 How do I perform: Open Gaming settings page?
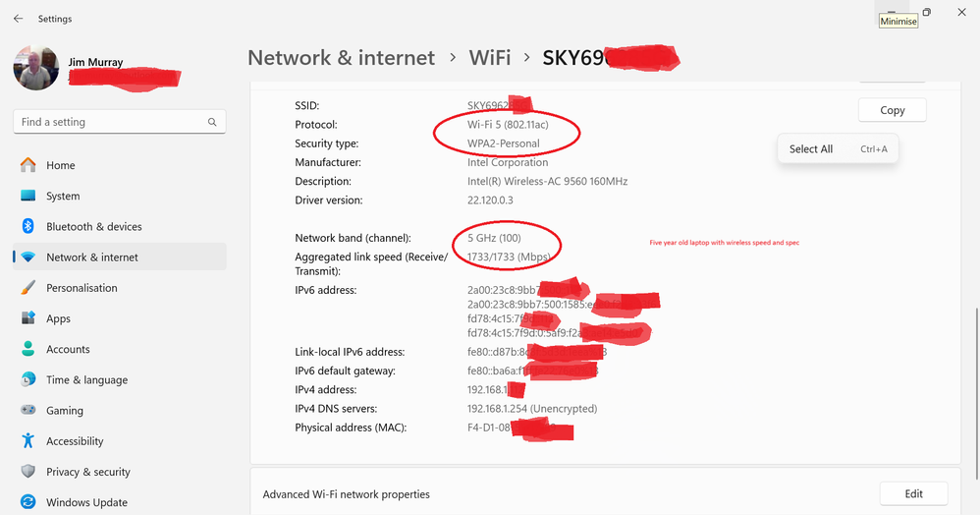point(65,411)
